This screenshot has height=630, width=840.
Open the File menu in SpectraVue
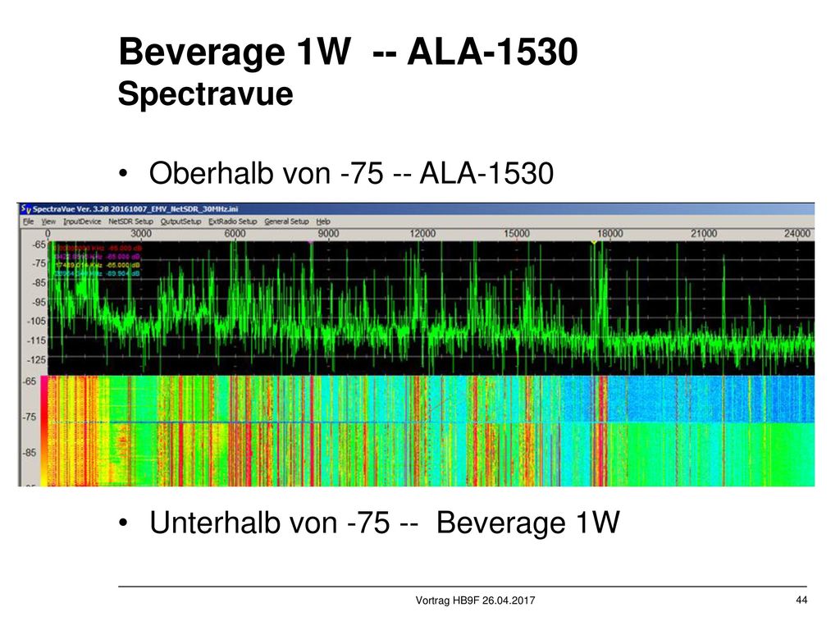tap(29, 221)
